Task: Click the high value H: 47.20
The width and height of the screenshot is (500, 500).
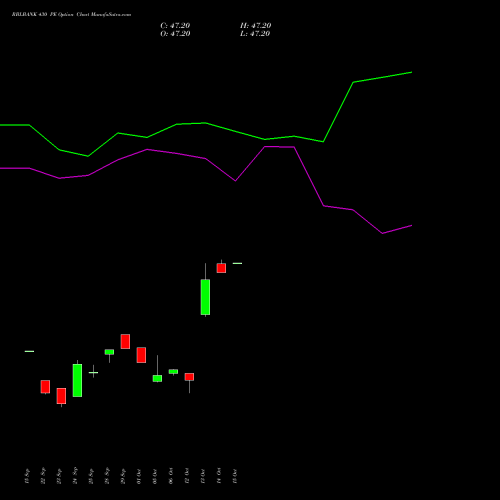Action: click(255, 26)
